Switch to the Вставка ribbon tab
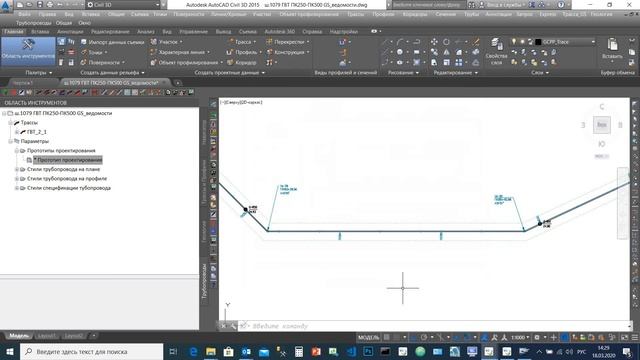The width and height of the screenshot is (640, 360). click(x=40, y=31)
